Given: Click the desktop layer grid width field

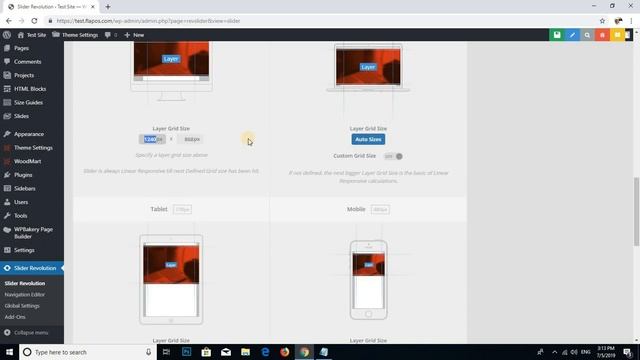Looking at the screenshot, I should 152,139.
